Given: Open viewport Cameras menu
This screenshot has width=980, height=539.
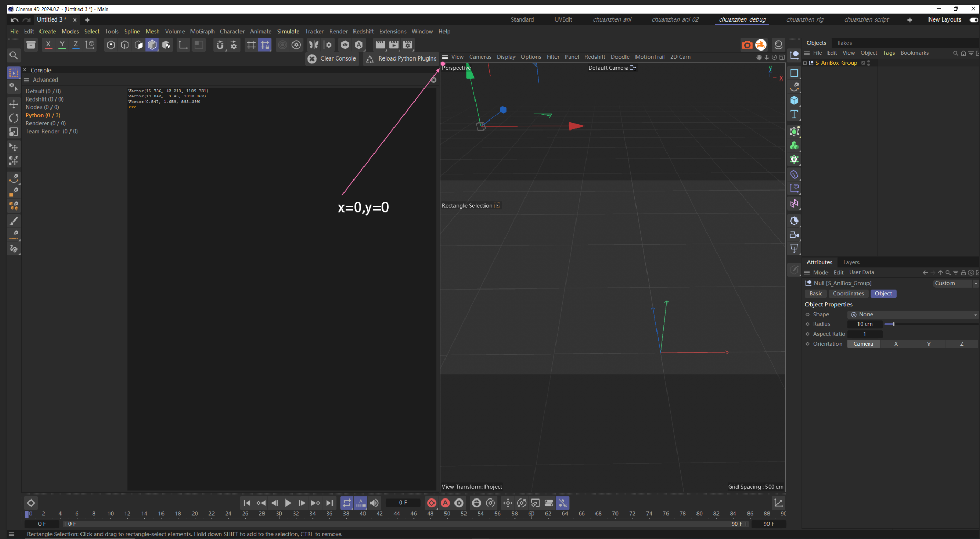Looking at the screenshot, I should (480, 57).
